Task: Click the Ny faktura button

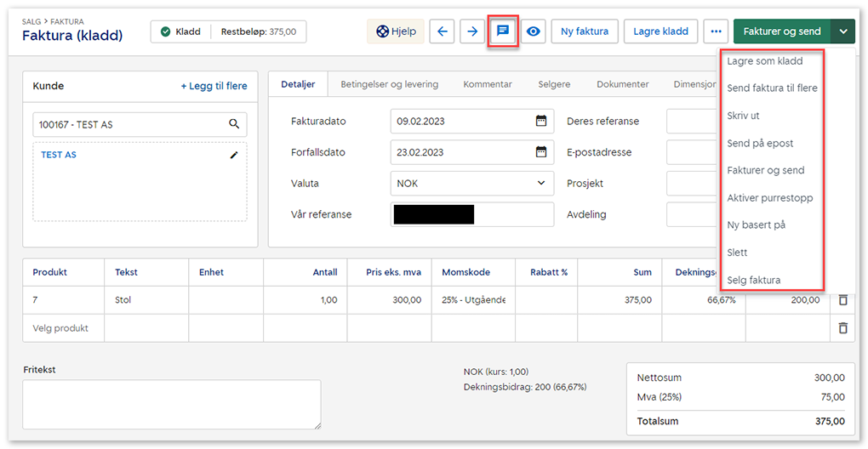Action: [585, 31]
